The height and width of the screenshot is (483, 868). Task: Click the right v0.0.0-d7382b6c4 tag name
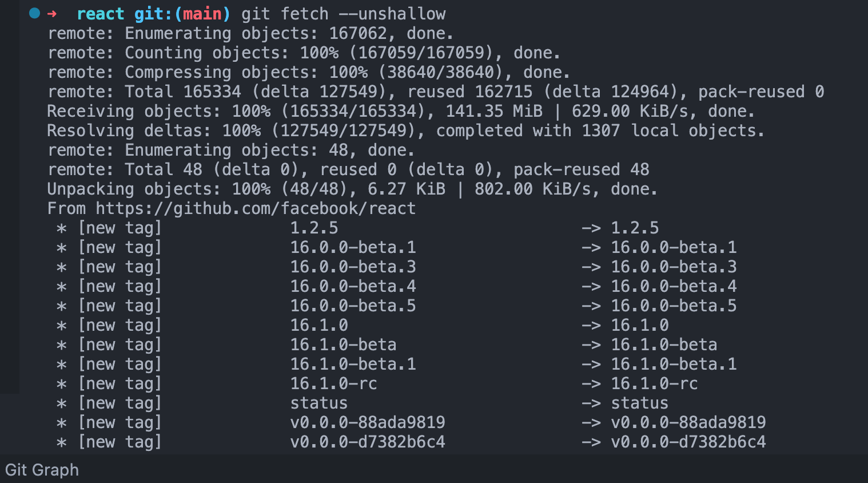(688, 442)
